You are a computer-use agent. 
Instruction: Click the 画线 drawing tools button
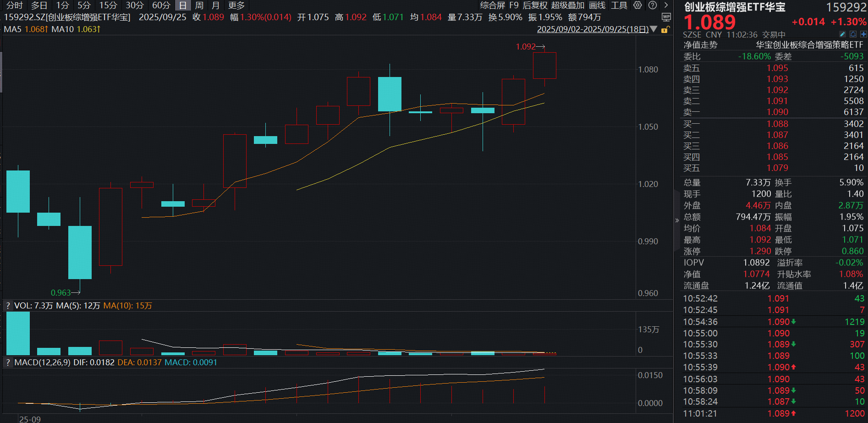click(597, 5)
